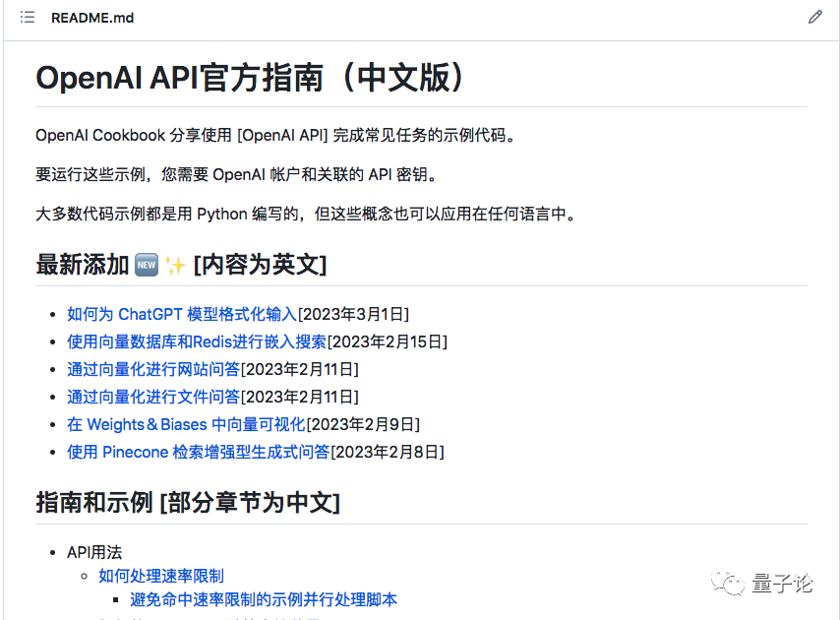Open link 避免命中速率限制的示例并行处理脚本
Image resolution: width=840 pixels, height=620 pixels.
pos(264,599)
